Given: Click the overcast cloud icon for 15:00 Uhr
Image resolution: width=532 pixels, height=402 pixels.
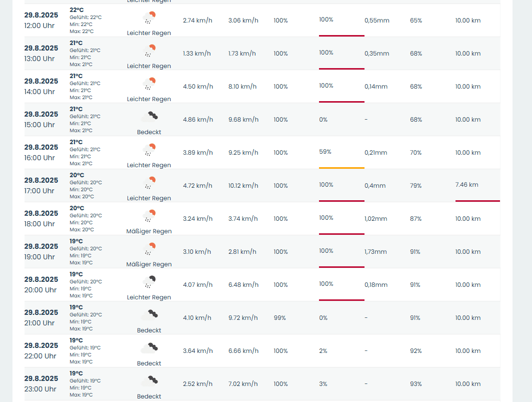Looking at the screenshot, I should click(x=149, y=117).
